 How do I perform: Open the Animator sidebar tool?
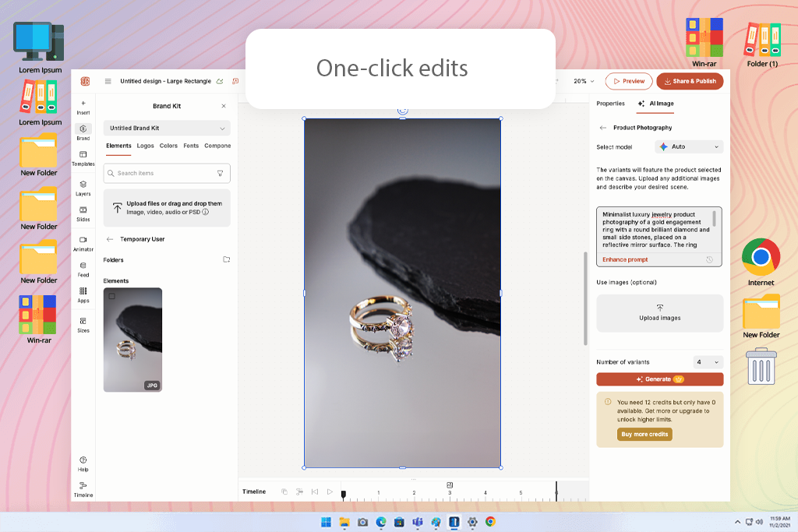tap(83, 244)
